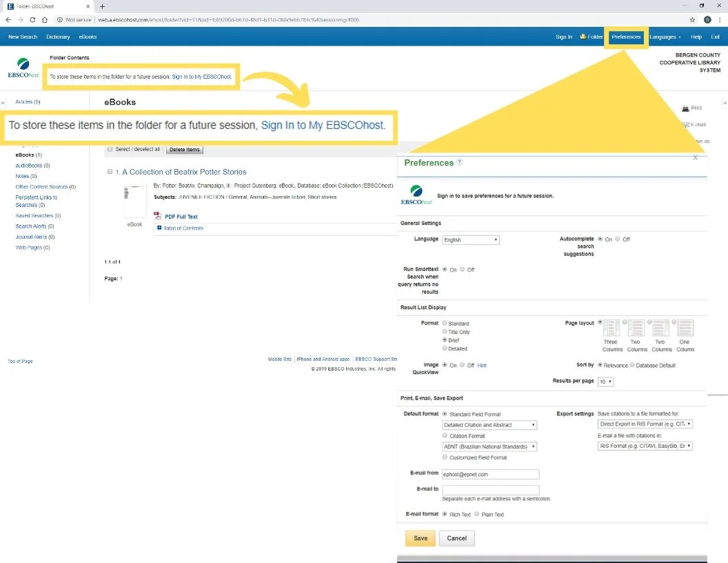The height and width of the screenshot is (563, 728).
Task: Open the ABNT citation style dropdown
Action: [x=489, y=446]
